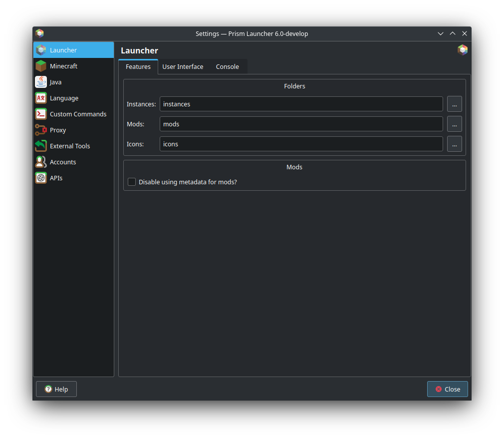
Task: Click the question mark Help icon
Action: click(x=48, y=389)
